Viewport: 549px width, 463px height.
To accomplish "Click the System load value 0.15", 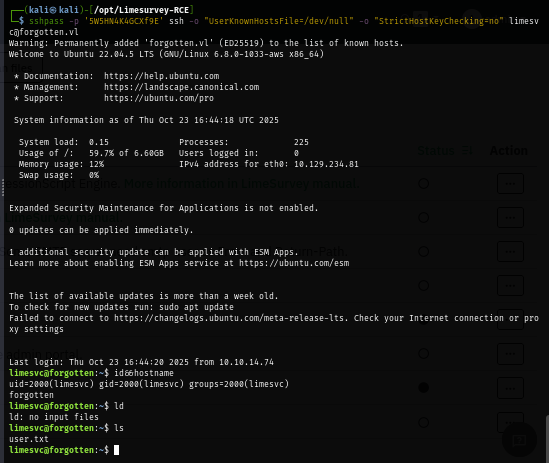I will point(99,142).
